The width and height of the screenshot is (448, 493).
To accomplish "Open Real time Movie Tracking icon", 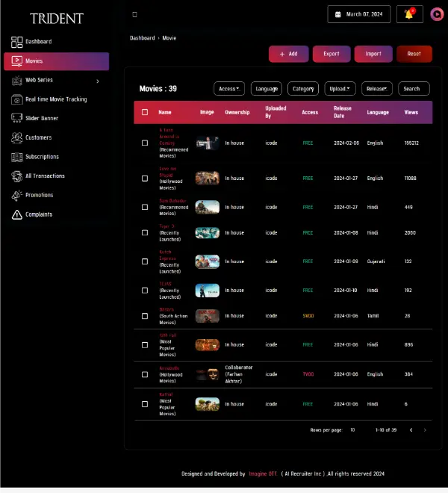I will [x=16, y=99].
